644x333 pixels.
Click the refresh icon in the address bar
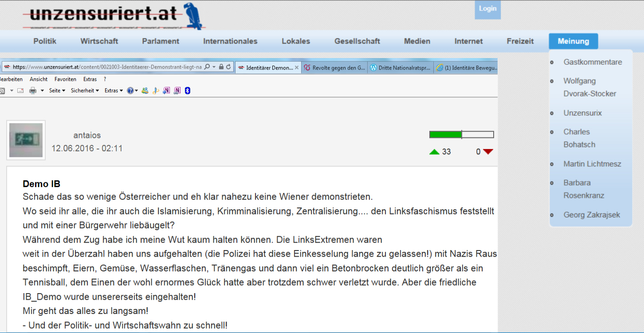[x=228, y=67]
